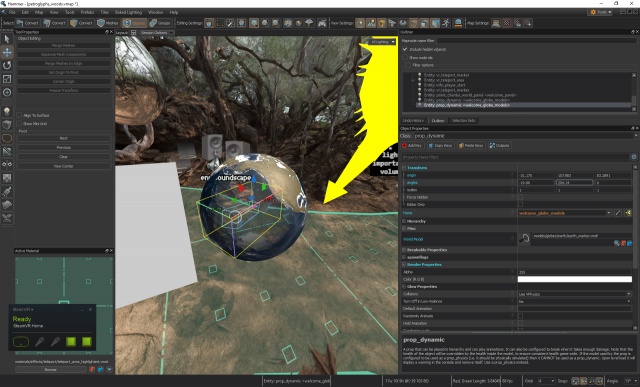
Task: Select the Entity info_player_start row
Action: tap(445, 85)
